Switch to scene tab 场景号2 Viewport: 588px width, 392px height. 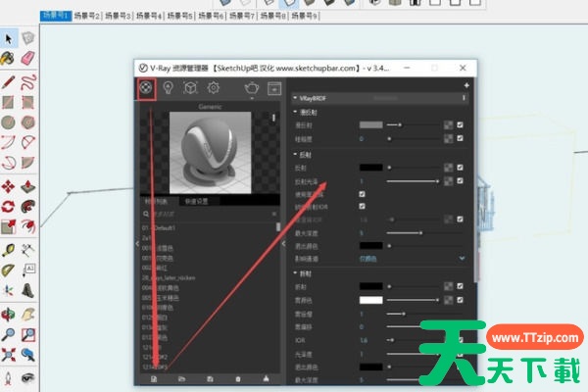coord(86,16)
